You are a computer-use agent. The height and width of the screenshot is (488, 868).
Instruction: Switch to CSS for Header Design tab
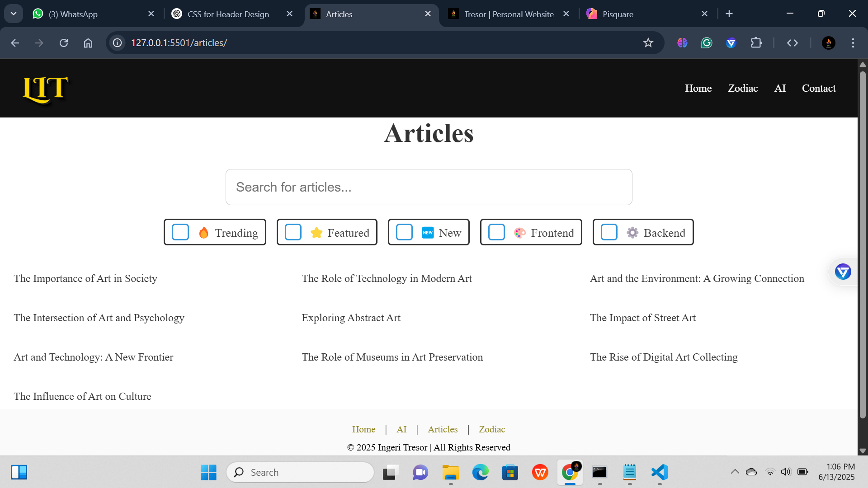click(228, 14)
